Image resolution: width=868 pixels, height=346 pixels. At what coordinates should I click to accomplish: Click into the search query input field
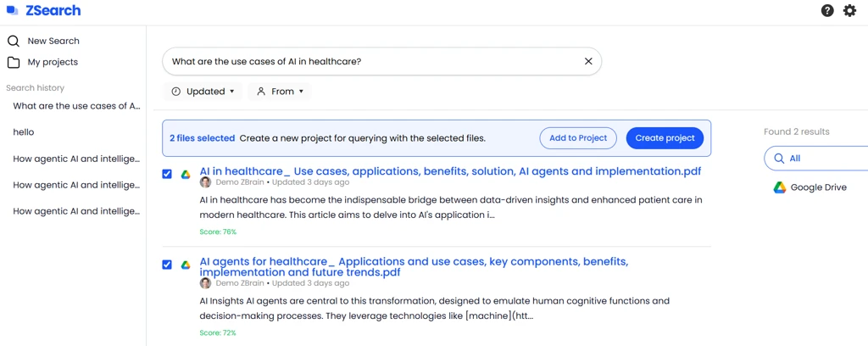click(x=373, y=61)
